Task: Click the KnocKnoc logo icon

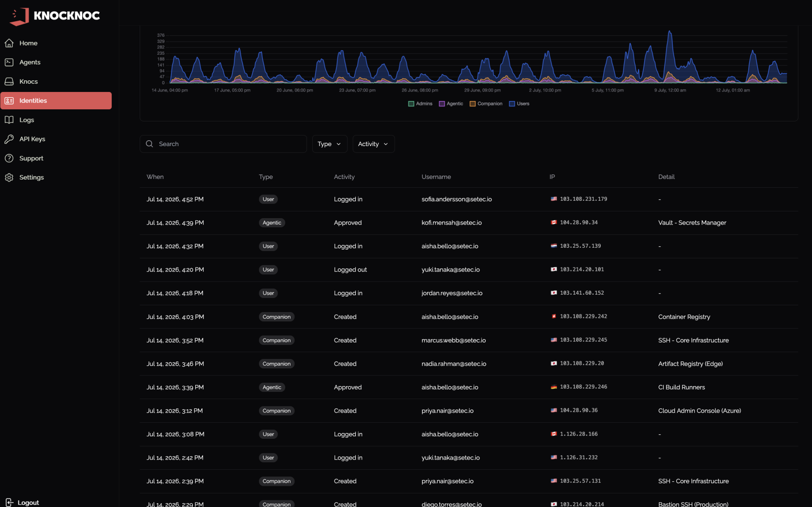Action: [19, 16]
